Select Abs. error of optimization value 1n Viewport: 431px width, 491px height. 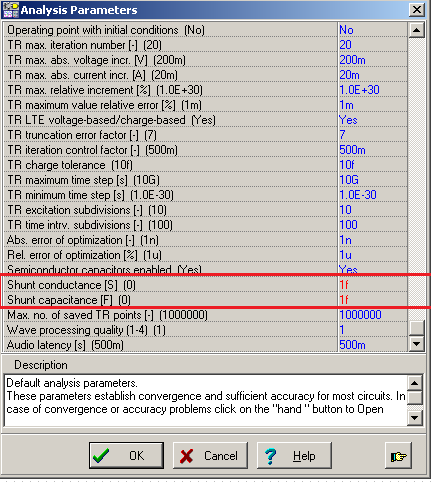point(345,240)
